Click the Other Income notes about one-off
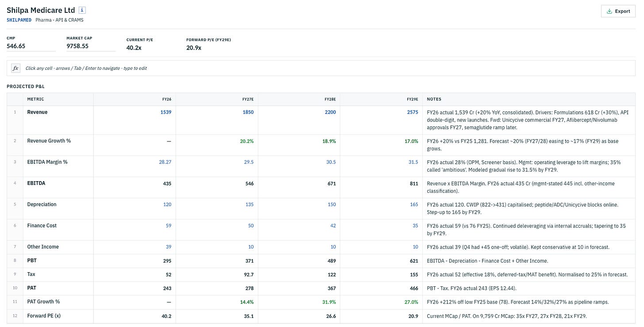 pyautogui.click(x=529, y=247)
